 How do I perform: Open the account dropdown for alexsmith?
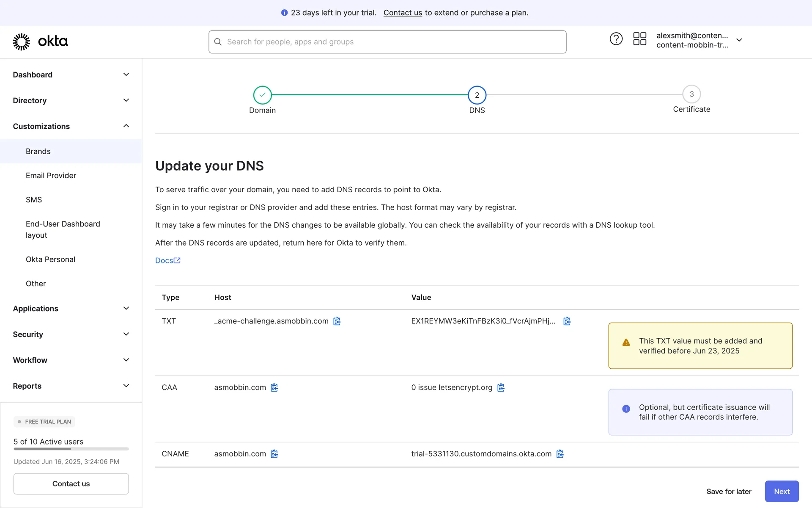click(x=739, y=40)
